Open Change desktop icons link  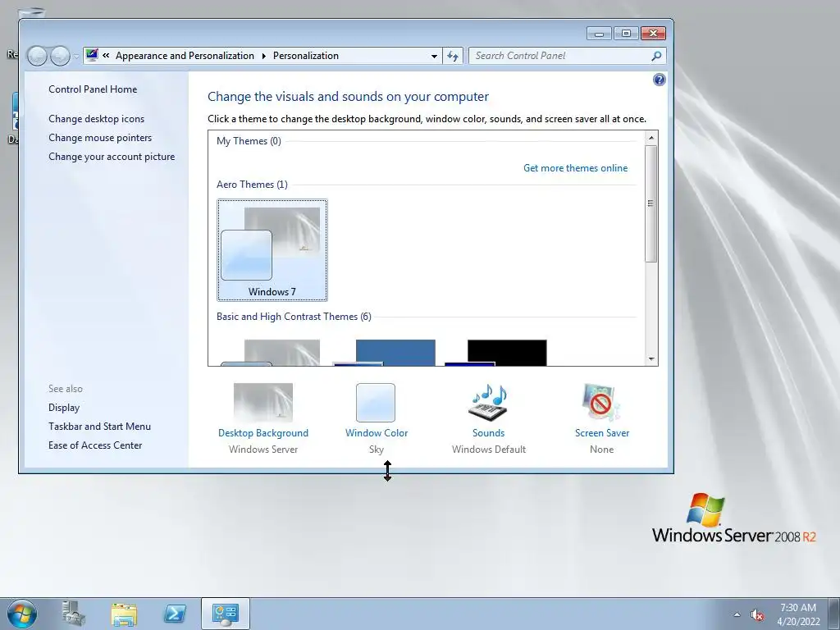click(x=97, y=119)
